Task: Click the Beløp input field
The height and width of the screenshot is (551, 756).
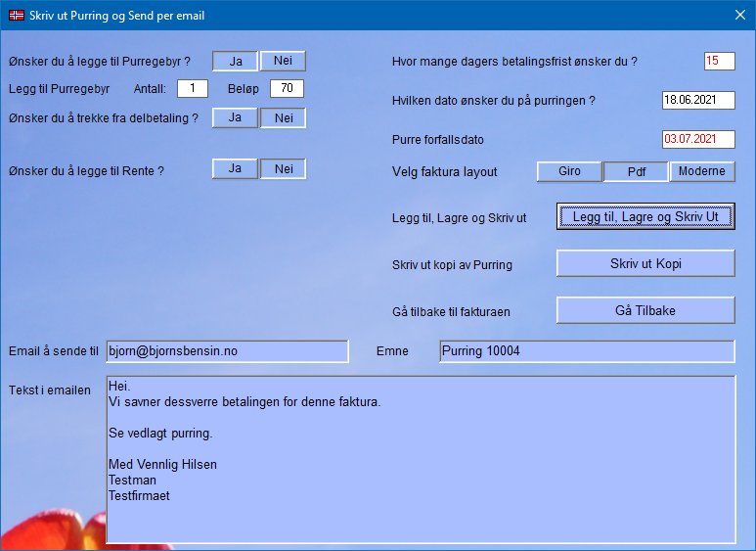Action: (287, 88)
